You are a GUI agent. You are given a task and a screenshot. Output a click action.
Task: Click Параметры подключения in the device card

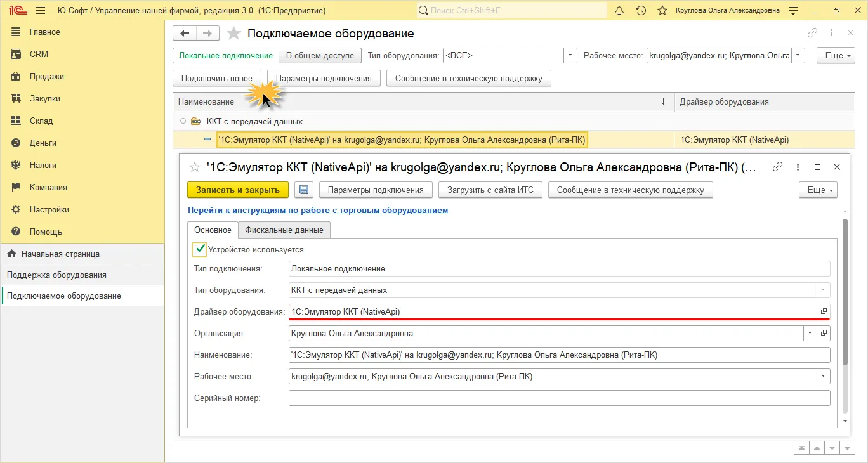pos(376,190)
